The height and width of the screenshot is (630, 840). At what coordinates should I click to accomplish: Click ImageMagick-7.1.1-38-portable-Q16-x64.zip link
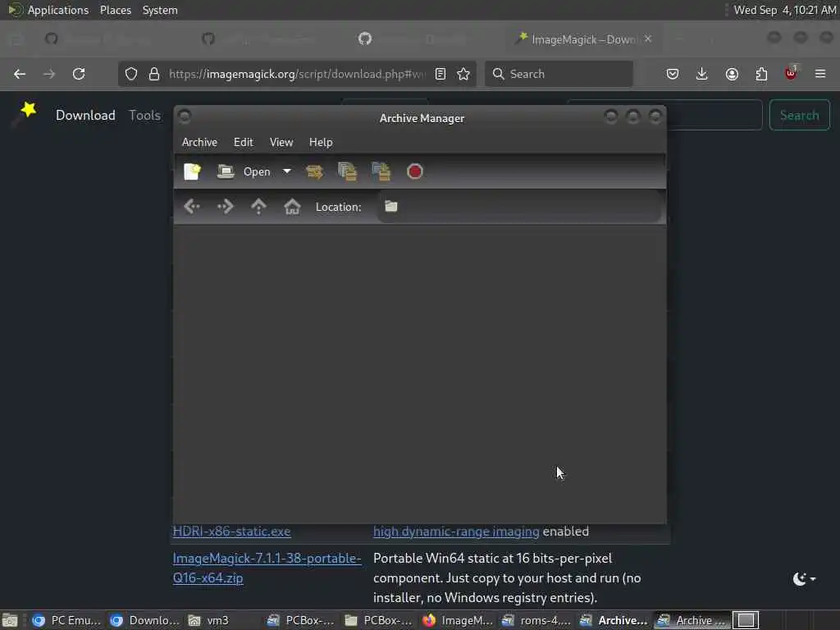pos(267,568)
